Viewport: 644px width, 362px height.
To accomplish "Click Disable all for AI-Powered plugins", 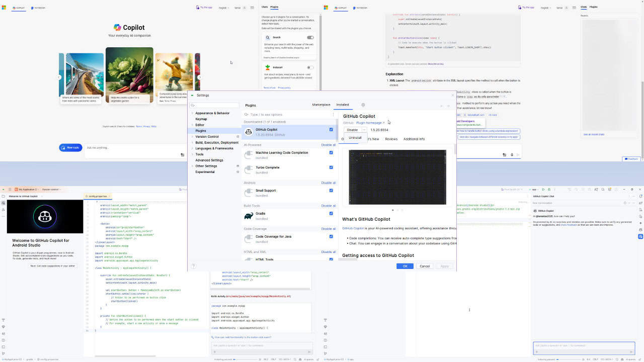I will point(328,145).
